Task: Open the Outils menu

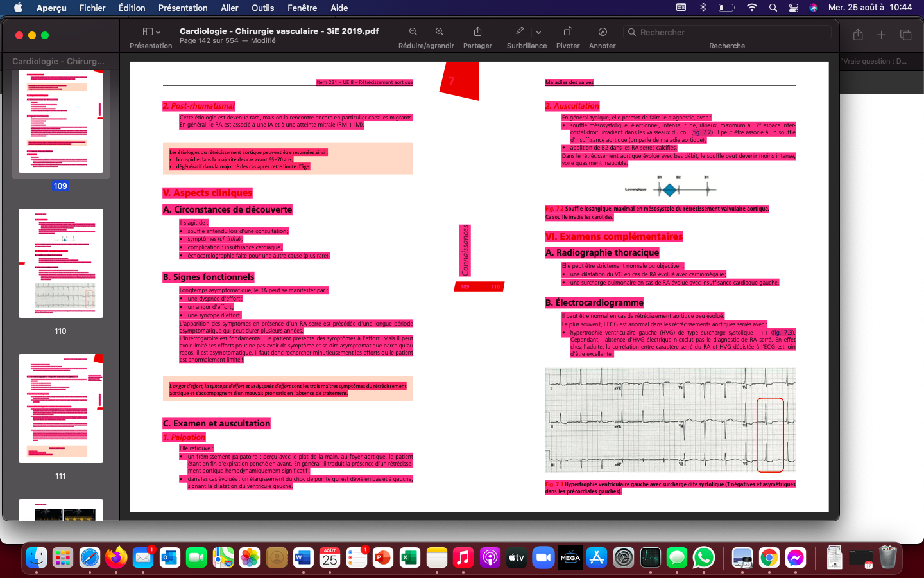Action: click(x=263, y=8)
